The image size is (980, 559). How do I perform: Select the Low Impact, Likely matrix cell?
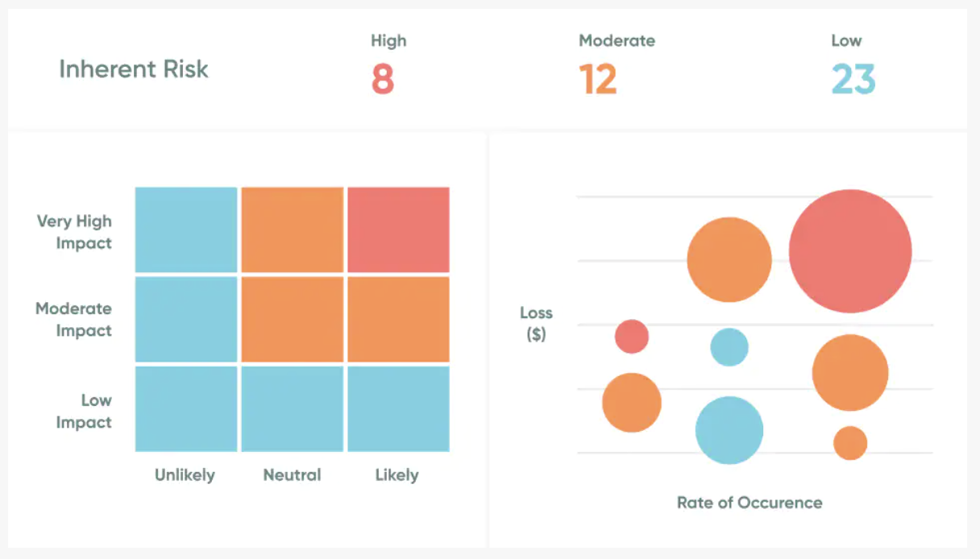click(x=398, y=408)
